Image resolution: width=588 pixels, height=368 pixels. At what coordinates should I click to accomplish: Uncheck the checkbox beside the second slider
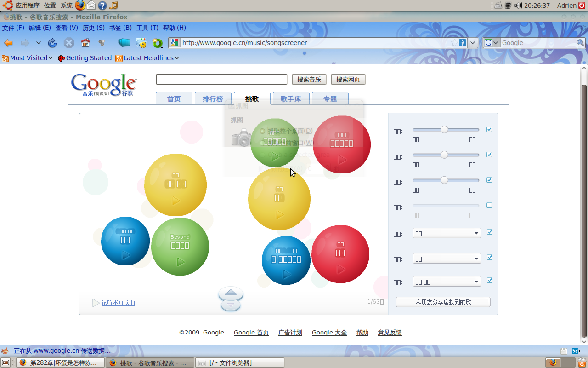tap(489, 155)
